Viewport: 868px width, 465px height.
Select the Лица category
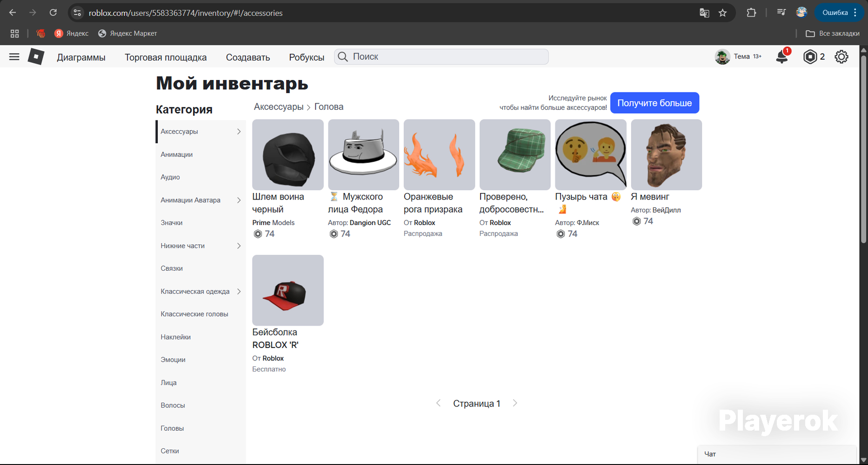pyautogui.click(x=200, y=383)
